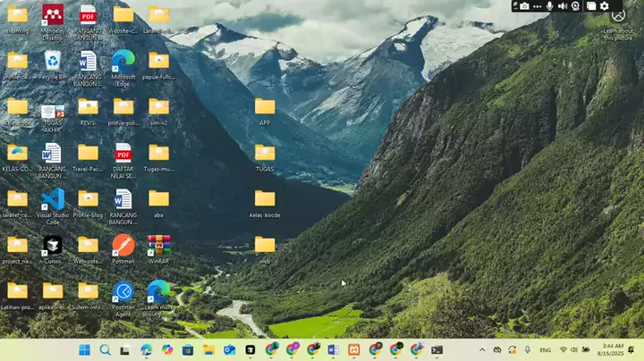Show hidden system tray icons
The width and height of the screenshot is (644, 361).
tap(483, 350)
